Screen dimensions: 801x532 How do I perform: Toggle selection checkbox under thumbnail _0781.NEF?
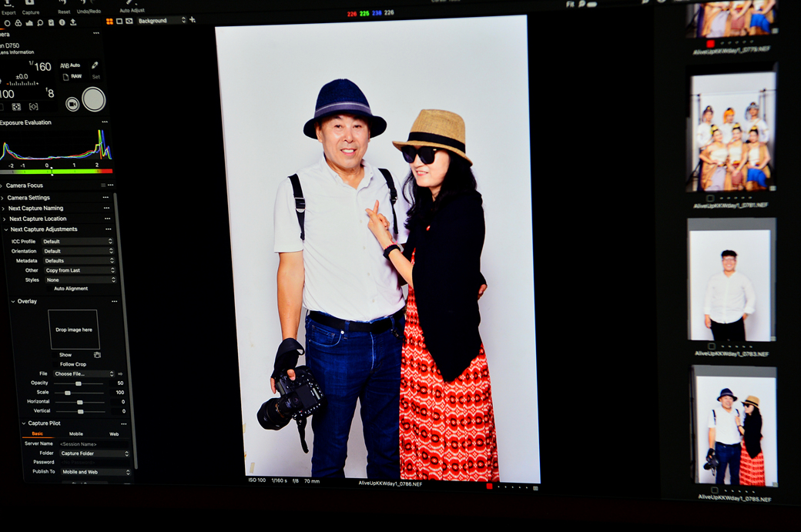point(710,198)
